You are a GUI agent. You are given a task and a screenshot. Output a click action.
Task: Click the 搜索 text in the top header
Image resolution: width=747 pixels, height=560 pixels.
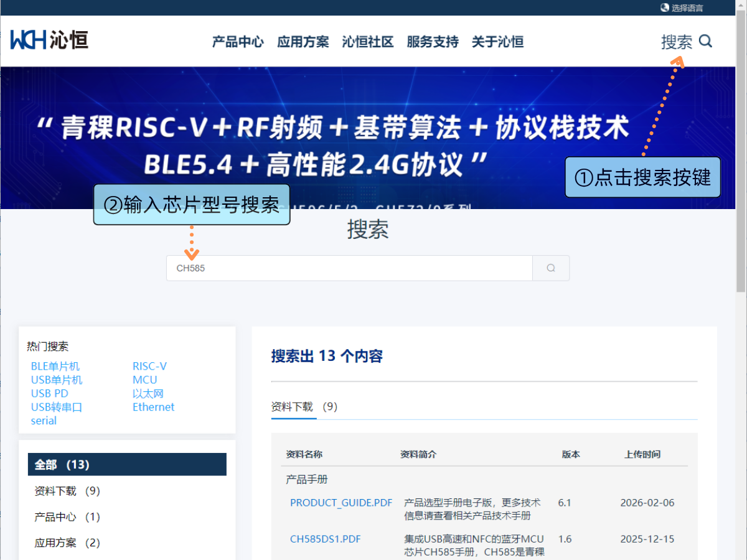pyautogui.click(x=677, y=42)
